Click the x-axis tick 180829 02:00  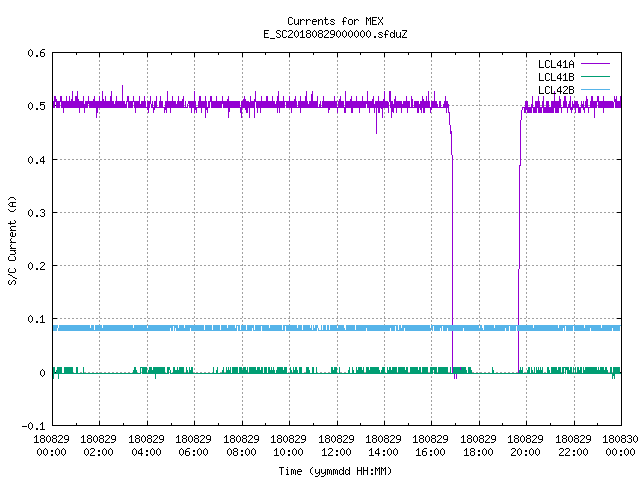click(99, 446)
